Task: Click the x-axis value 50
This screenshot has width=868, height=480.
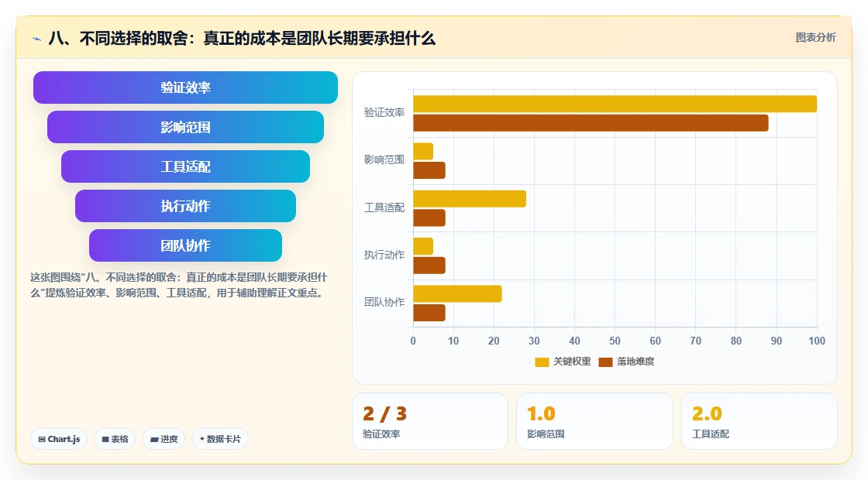Action: 615,341
